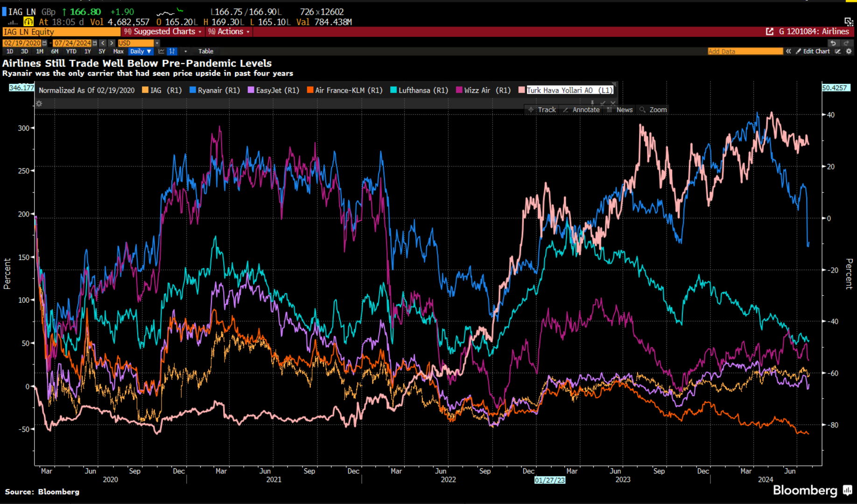Select 1D range tab
The image size is (857, 504).
pyautogui.click(x=10, y=51)
